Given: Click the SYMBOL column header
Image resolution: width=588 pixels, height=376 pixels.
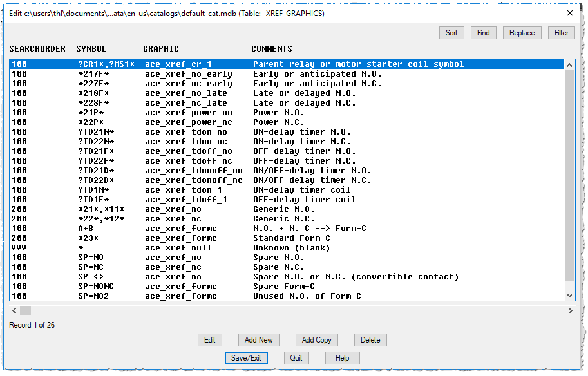Looking at the screenshot, I should [x=91, y=49].
